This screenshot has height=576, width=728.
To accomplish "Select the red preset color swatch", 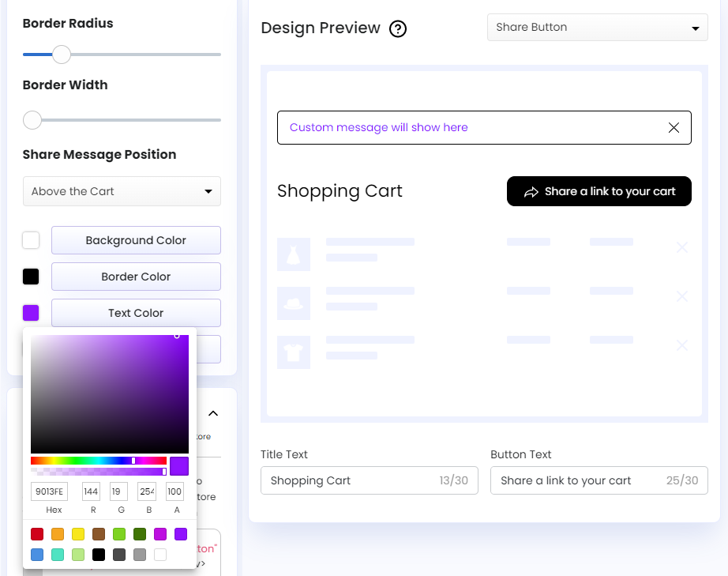I will [x=36, y=534].
